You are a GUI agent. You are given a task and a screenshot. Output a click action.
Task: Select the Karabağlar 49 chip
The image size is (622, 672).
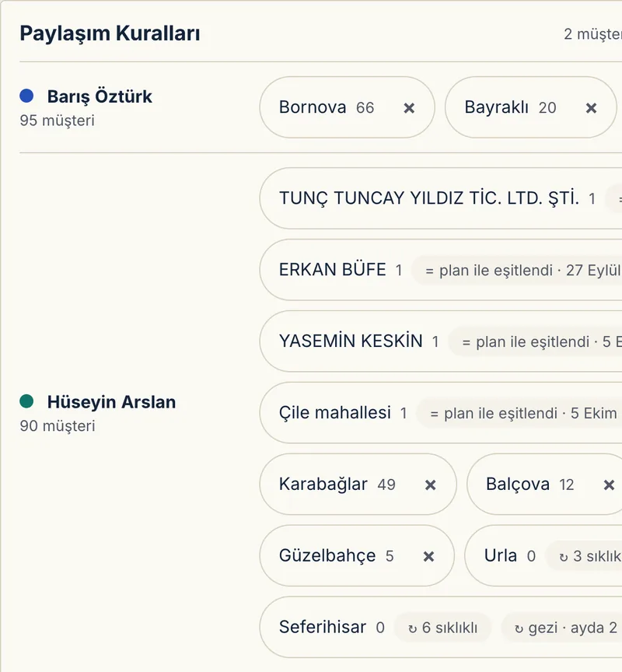tap(358, 485)
